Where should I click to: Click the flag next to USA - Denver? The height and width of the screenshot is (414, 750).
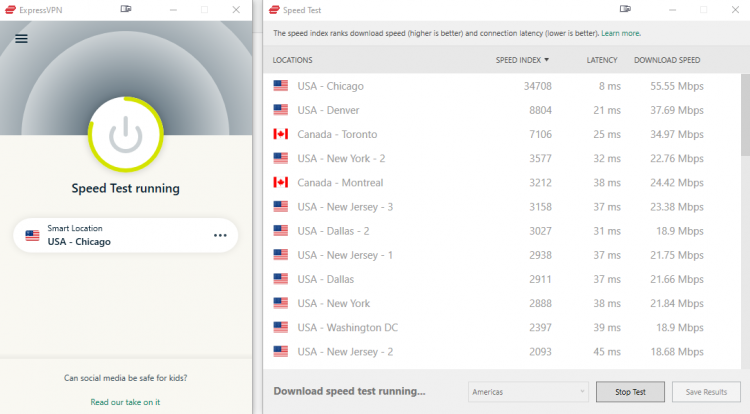tap(281, 110)
